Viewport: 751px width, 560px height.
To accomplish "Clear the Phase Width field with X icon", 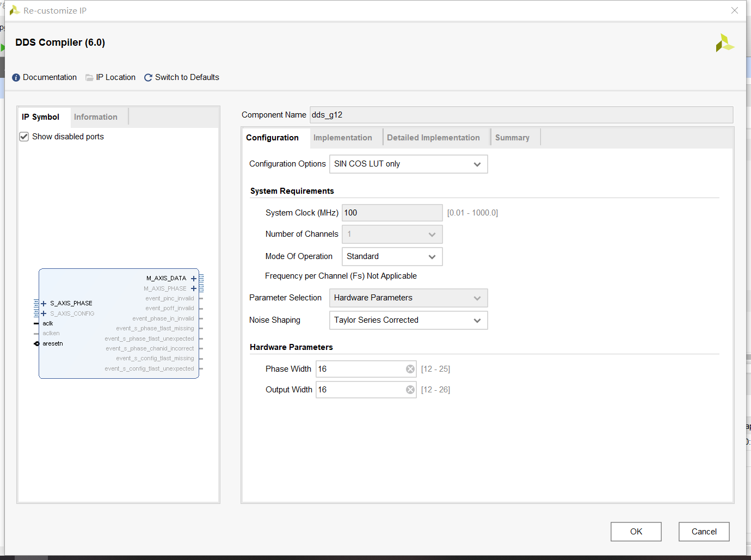I will [x=410, y=369].
